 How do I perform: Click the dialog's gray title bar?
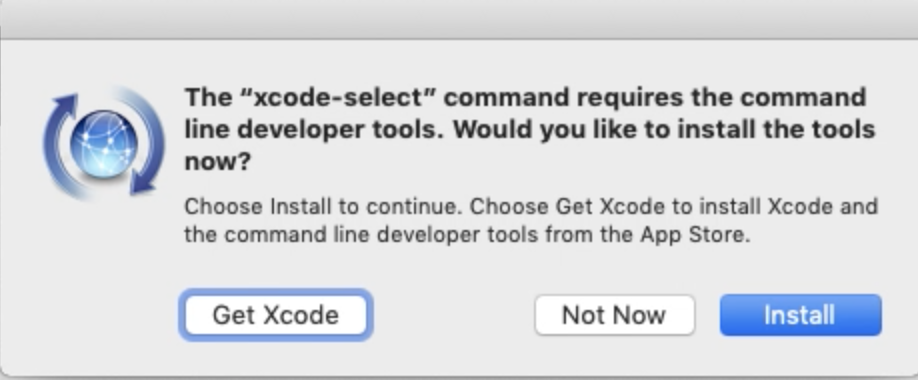(459, 19)
